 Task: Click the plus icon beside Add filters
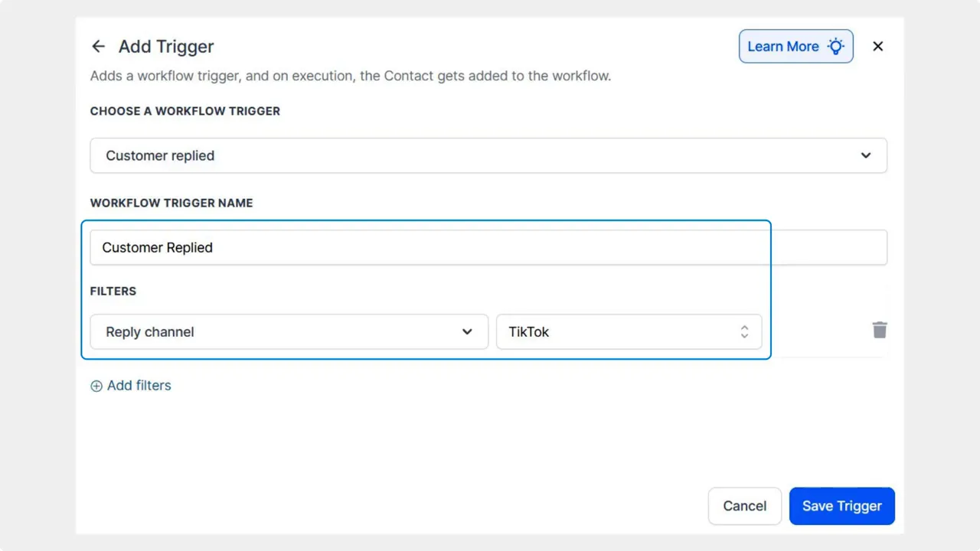click(96, 386)
